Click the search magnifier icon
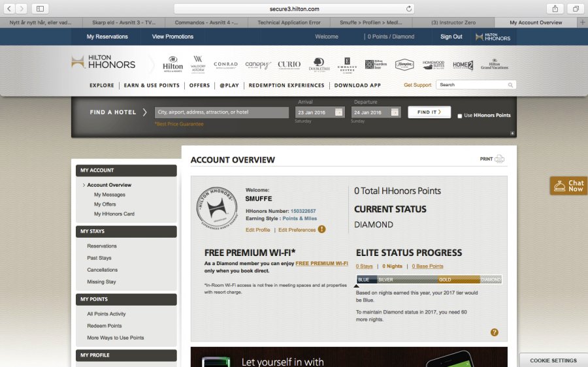Viewport: 588px width, 367px height. pyautogui.click(x=510, y=85)
